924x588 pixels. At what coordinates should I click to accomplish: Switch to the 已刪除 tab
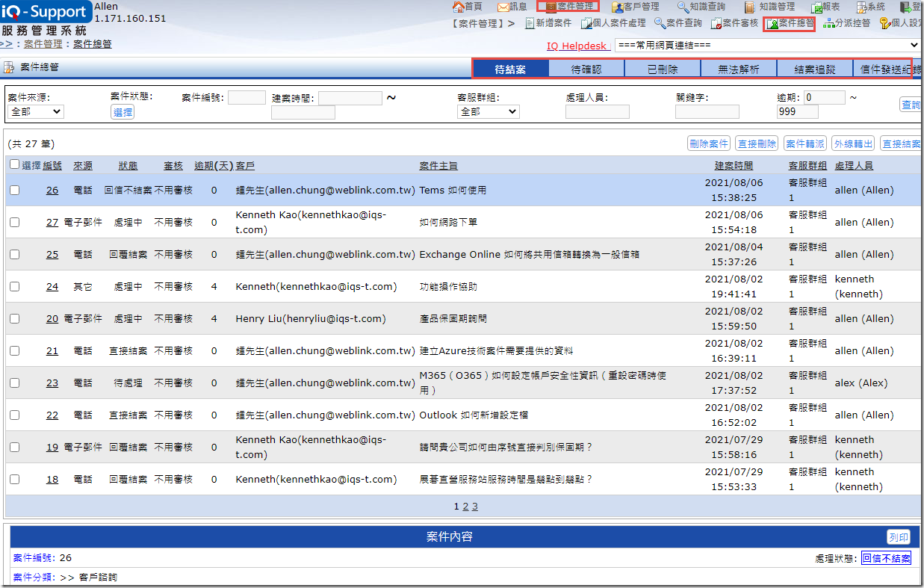(663, 69)
